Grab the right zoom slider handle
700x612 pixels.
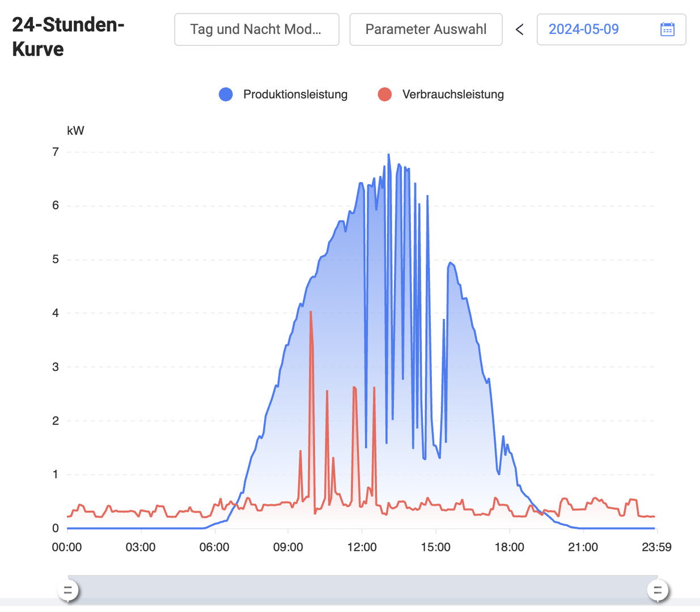[x=657, y=590]
